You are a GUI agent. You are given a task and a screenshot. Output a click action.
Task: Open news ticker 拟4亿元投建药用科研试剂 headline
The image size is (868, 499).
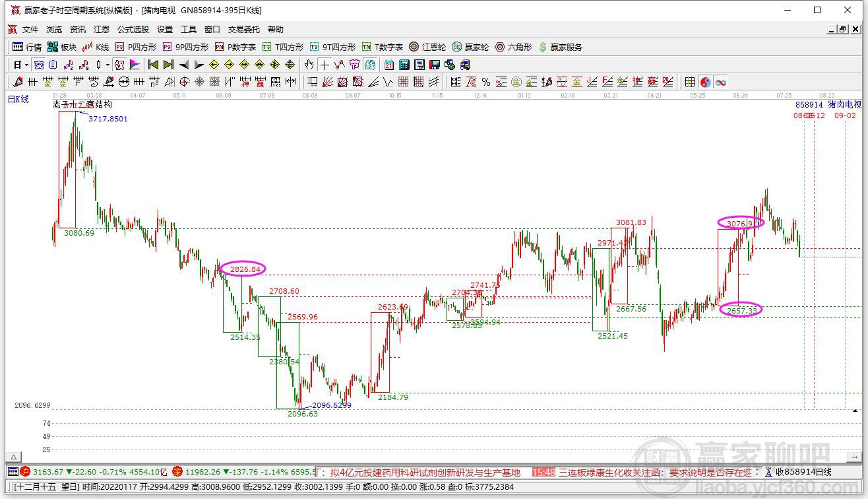[x=425, y=472]
